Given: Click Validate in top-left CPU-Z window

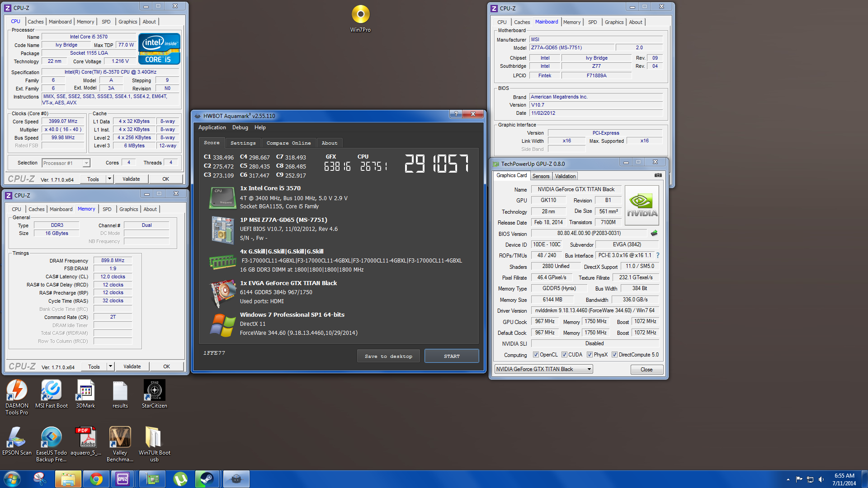Looking at the screenshot, I should pyautogui.click(x=131, y=179).
